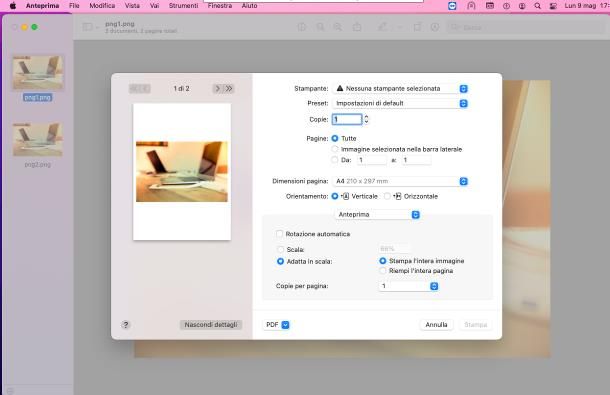Select the Tutte pages radio button
The width and height of the screenshot is (610, 395).
click(x=335, y=138)
